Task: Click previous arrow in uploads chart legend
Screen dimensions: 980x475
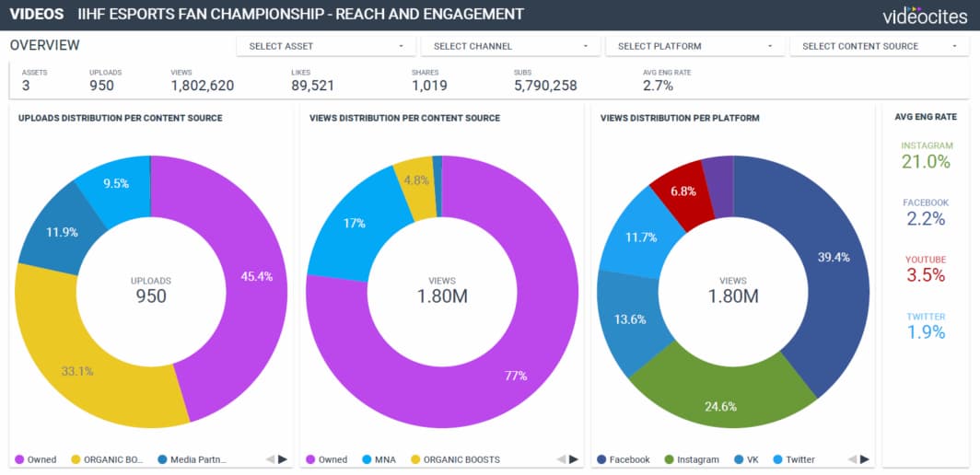Action: click(x=270, y=459)
